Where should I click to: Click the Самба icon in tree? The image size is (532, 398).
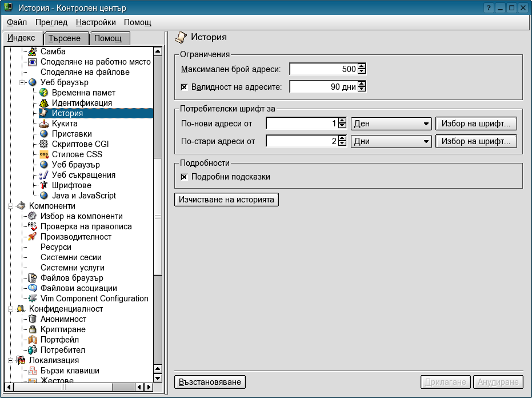33,51
